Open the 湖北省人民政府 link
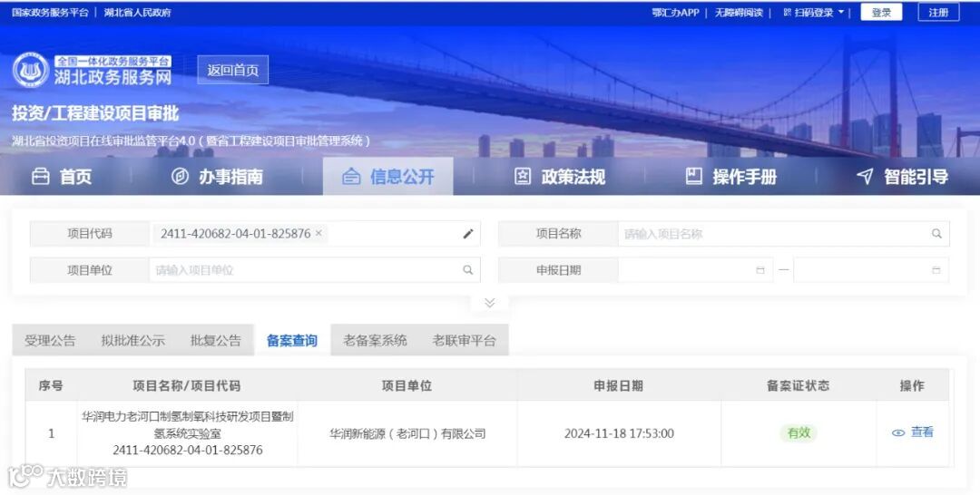The image size is (980, 495). pyautogui.click(x=138, y=12)
